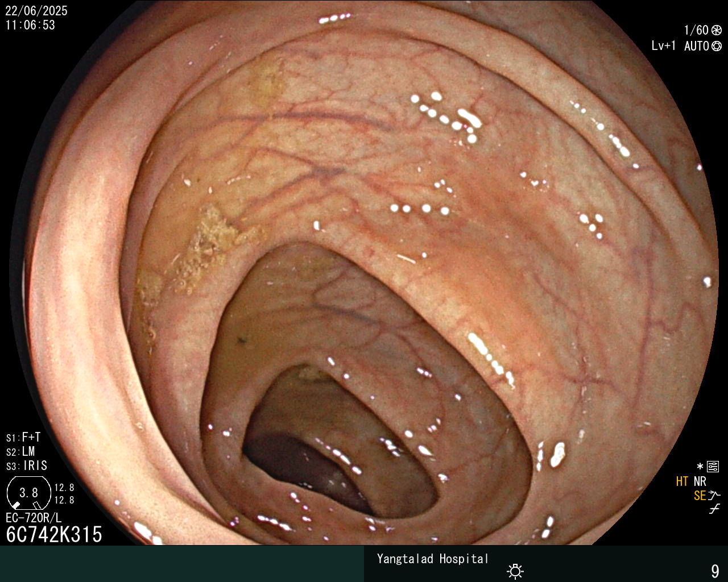Click the time stamp 11:06:53
Viewport: 728px width, 582px height.
click(30, 25)
